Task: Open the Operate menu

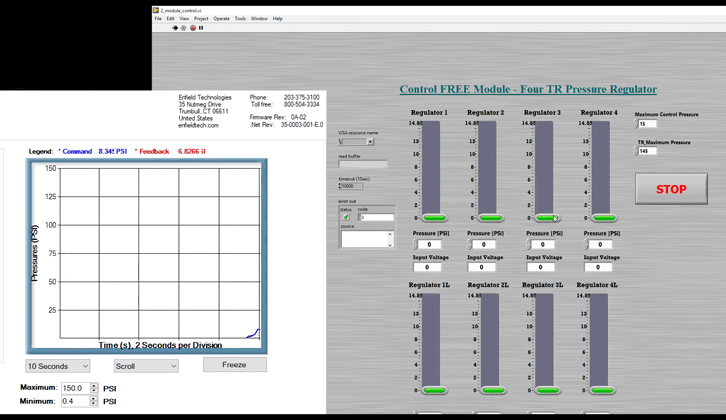Action: (221, 19)
